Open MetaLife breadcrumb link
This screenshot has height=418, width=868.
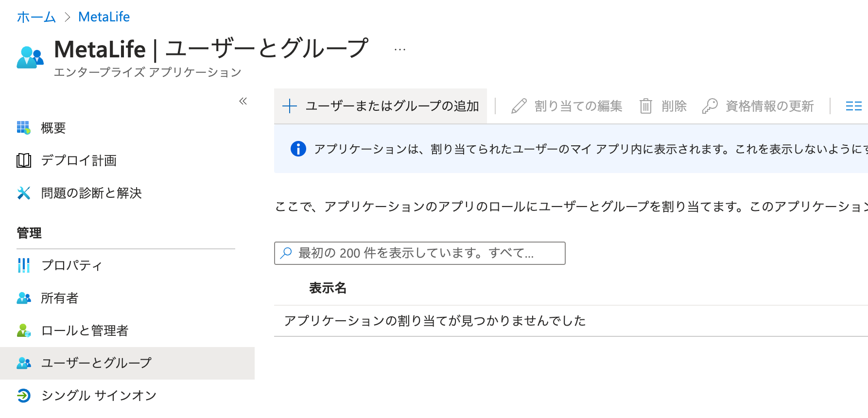(104, 17)
